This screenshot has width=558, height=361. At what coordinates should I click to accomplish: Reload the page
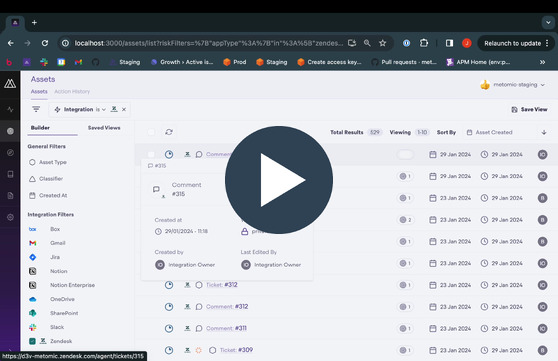click(x=45, y=43)
